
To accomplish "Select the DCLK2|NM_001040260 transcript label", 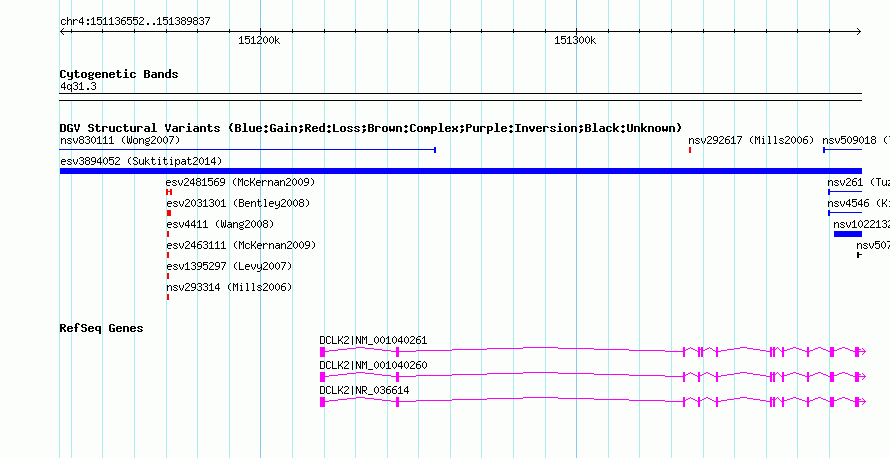I will 373,365.
